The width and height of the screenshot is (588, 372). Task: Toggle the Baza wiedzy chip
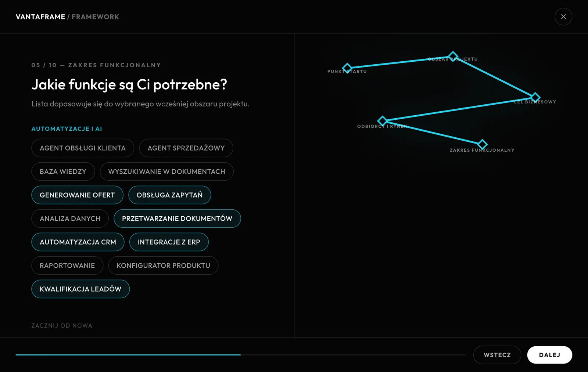point(63,171)
